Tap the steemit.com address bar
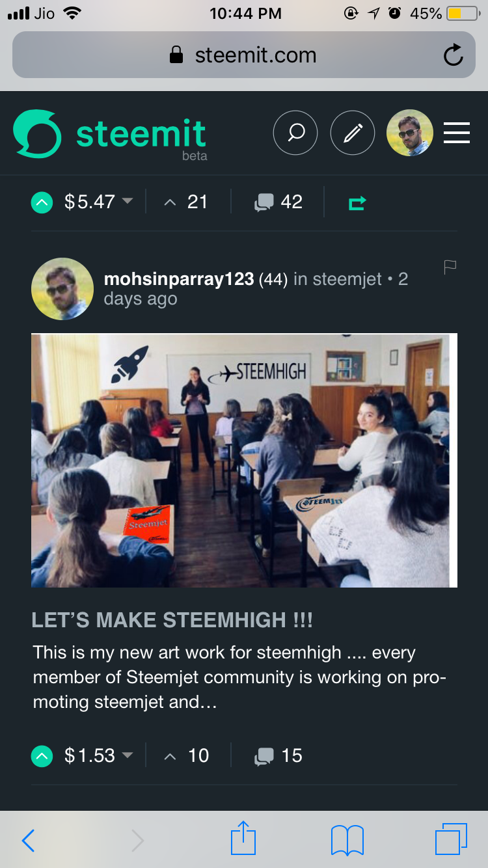 tap(244, 55)
